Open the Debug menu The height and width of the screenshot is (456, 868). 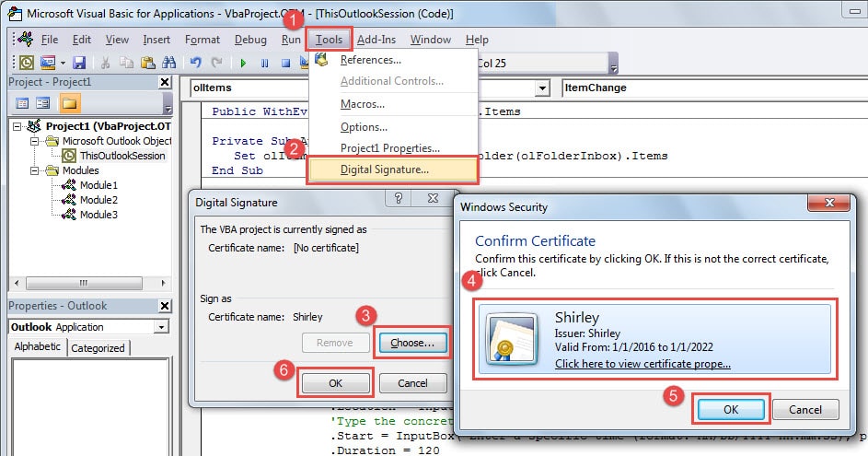250,40
